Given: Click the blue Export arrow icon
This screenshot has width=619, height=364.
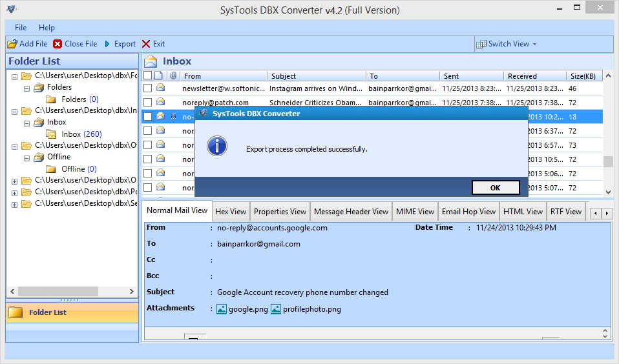Looking at the screenshot, I should tap(107, 44).
